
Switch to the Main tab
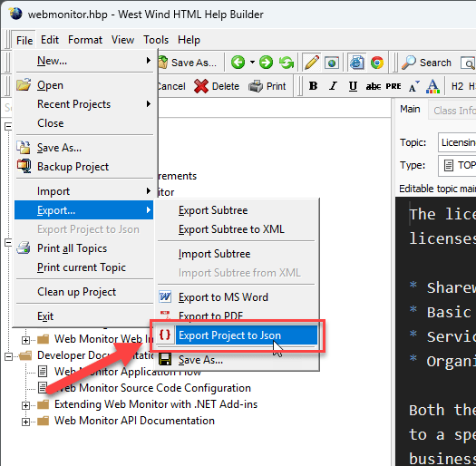(410, 109)
